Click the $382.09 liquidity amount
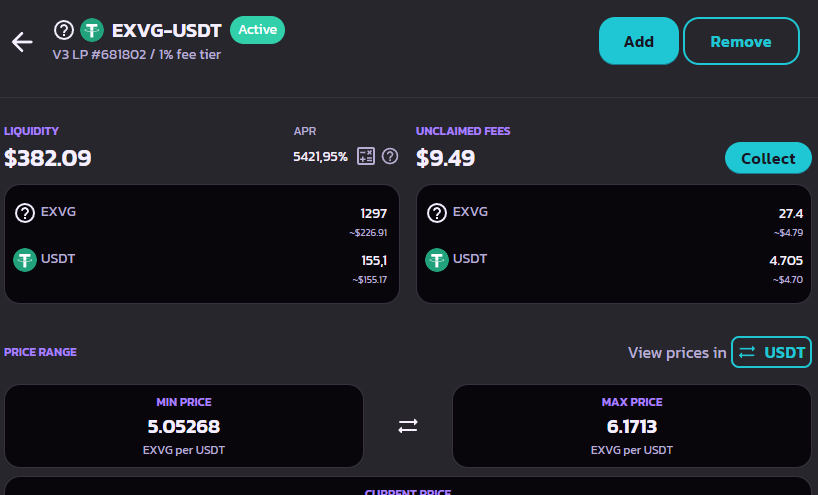Screen dimensions: 818x495 [x=48, y=158]
